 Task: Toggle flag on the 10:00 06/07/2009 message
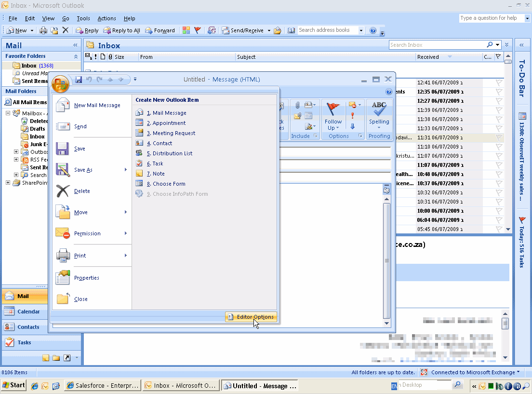pyautogui.click(x=499, y=211)
